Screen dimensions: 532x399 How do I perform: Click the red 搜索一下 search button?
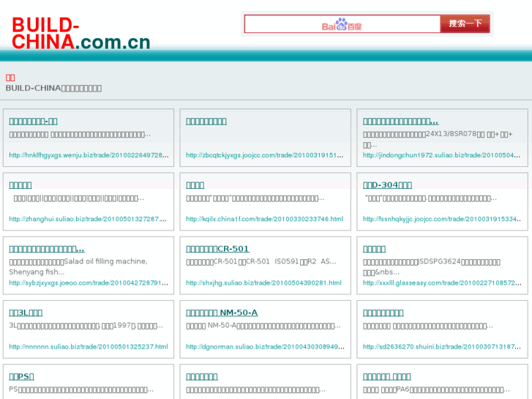[x=465, y=23]
